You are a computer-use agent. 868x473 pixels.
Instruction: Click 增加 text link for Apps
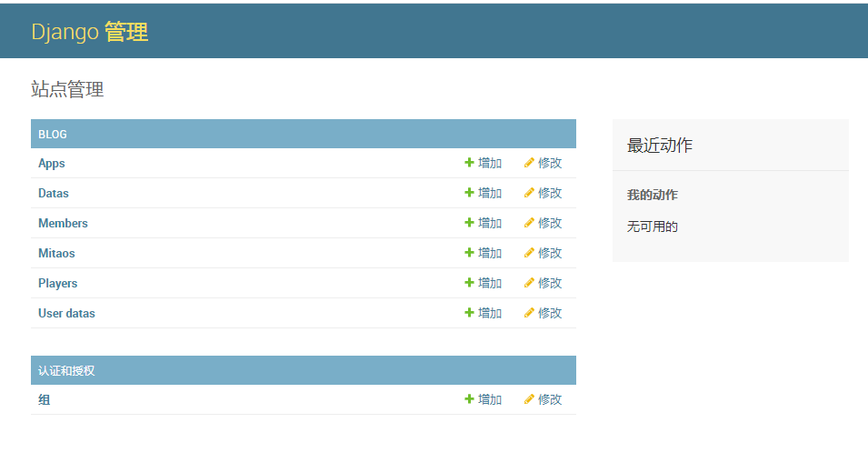[490, 163]
